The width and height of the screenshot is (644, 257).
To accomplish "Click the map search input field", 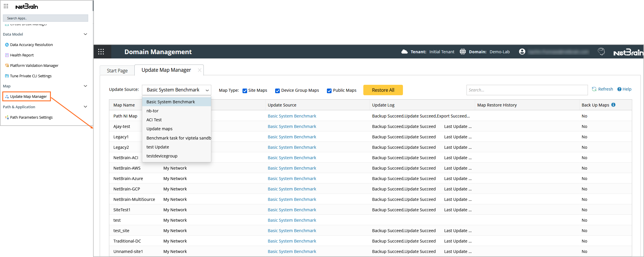I will [x=527, y=90].
